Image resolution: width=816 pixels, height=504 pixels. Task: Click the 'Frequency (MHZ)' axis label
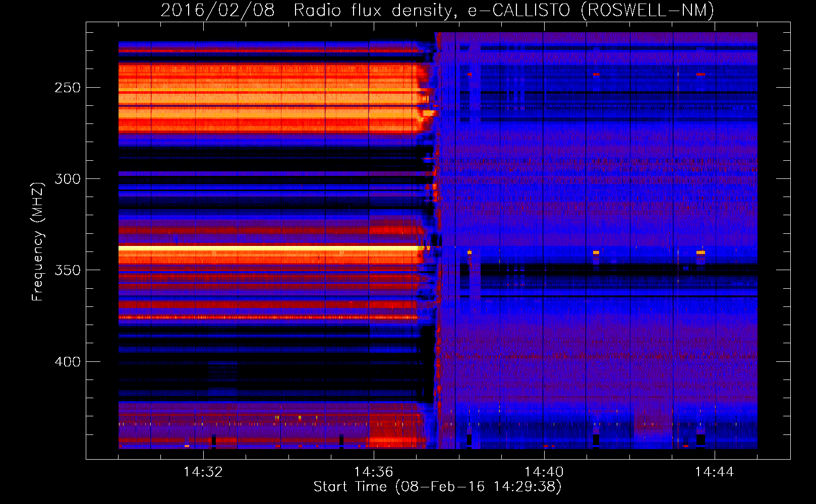coord(38,242)
